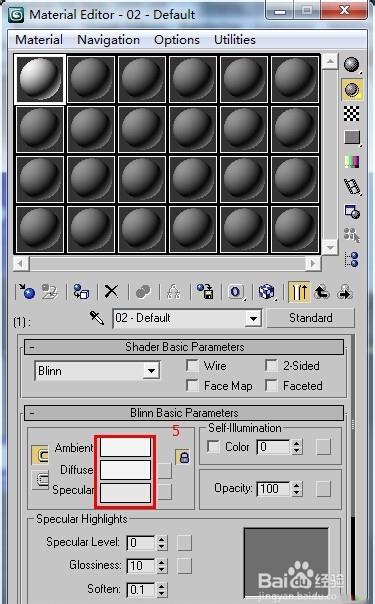The image size is (375, 604).
Task: Click the Specular Level map button
Action: coord(184,543)
